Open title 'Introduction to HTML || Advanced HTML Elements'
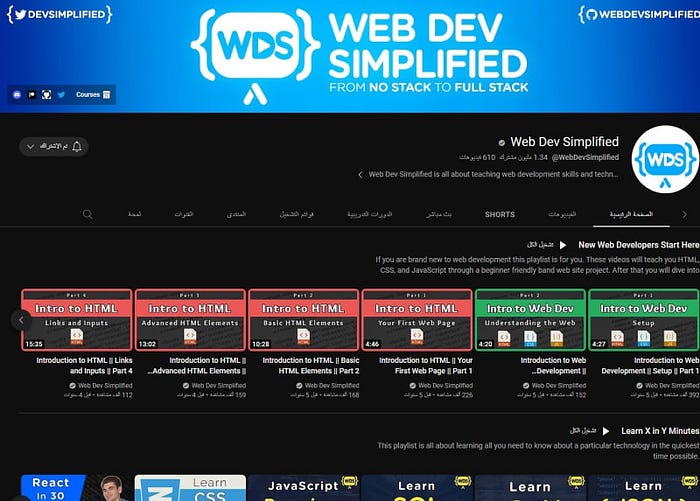 click(197, 365)
